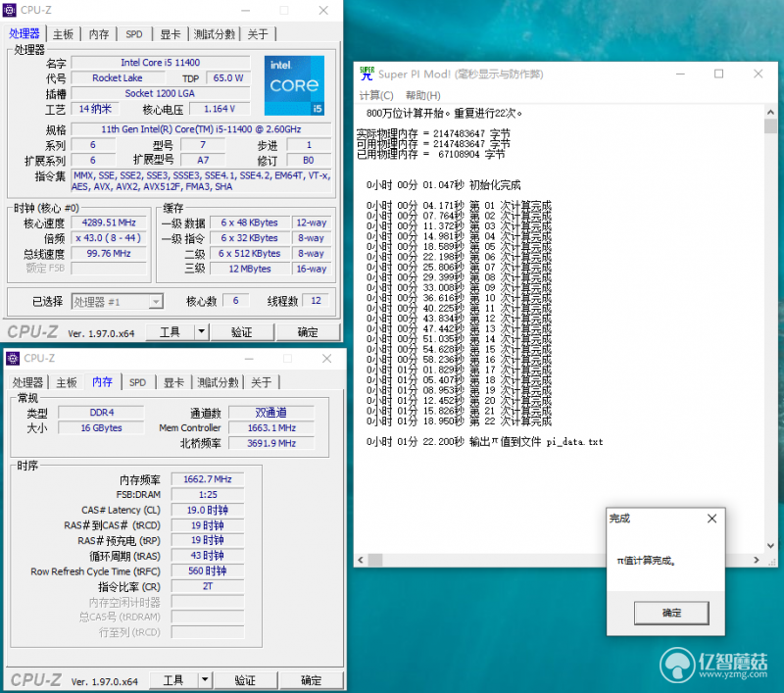784x693 pixels.
Task: Click the line for 第 22 次计算完成
Action: 459,421
